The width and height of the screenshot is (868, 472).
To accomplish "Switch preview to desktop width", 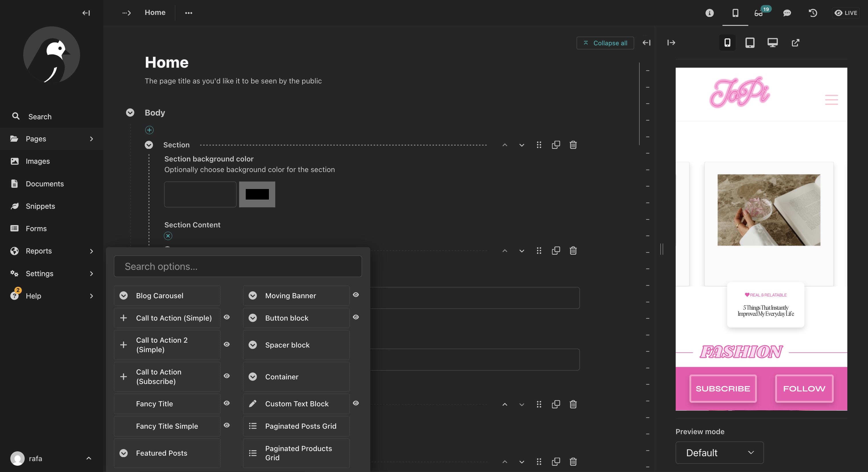I will pos(773,43).
